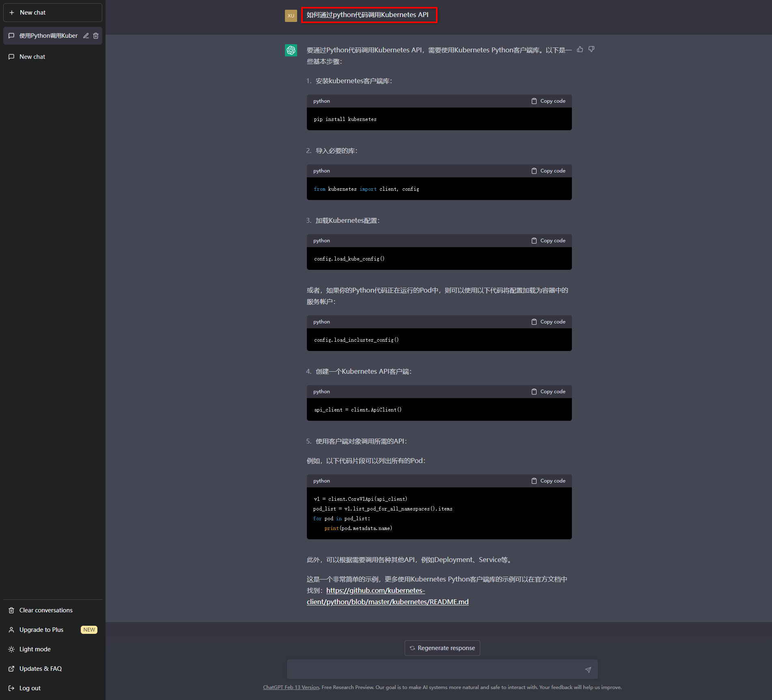The image size is (772, 700).
Task: Click the NEW badge next to Upgrade to Plus
Action: (89, 630)
